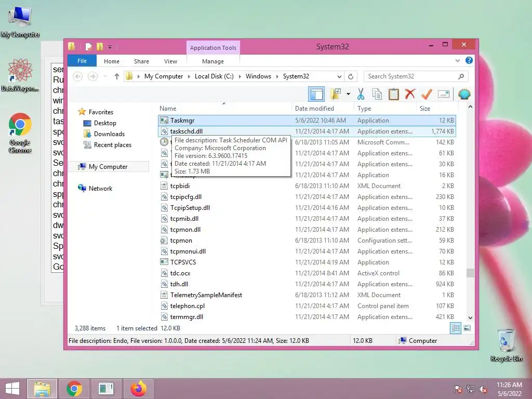The height and width of the screenshot is (399, 532).
Task: Click My Computer in address path
Action: click(x=164, y=76)
